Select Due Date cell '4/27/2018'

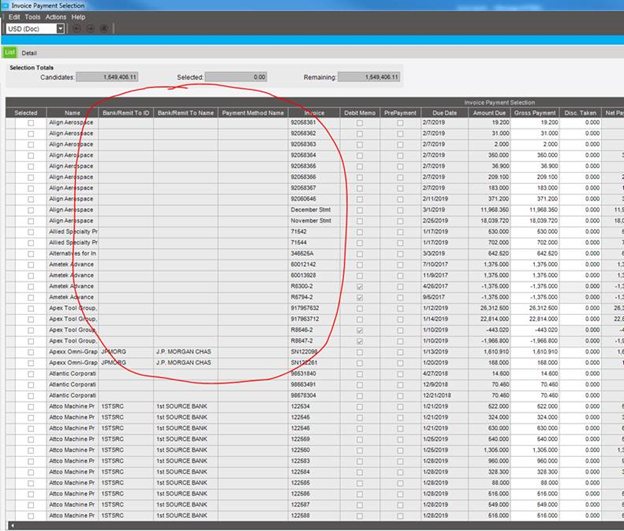[x=445, y=373]
